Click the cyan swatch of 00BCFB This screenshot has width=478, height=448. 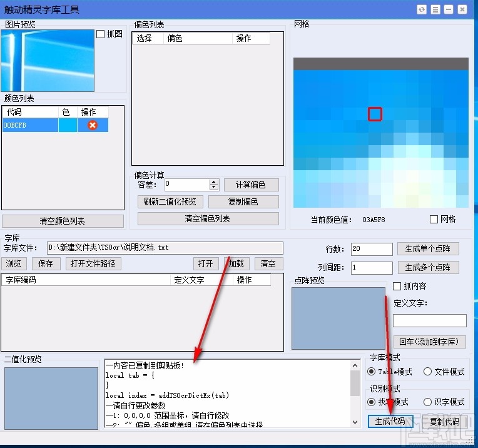point(68,125)
